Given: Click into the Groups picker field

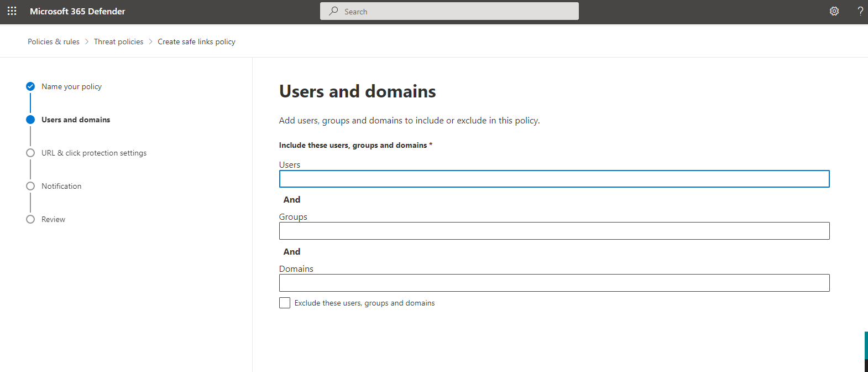Looking at the screenshot, I should (x=554, y=231).
